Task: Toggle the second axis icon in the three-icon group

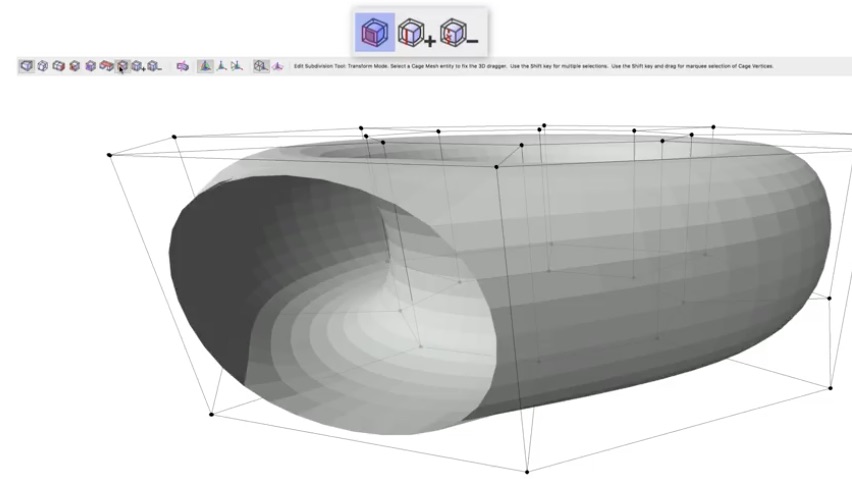Action: pyautogui.click(x=221, y=67)
